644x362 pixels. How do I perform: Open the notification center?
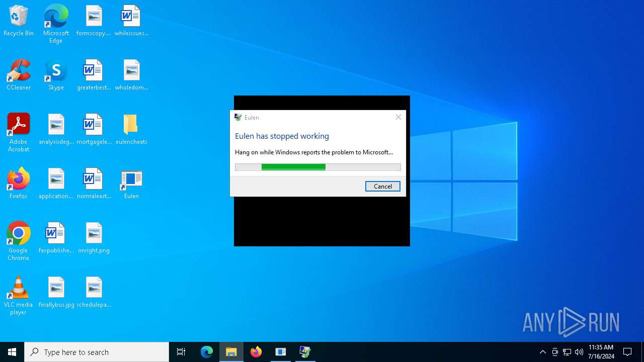628,352
